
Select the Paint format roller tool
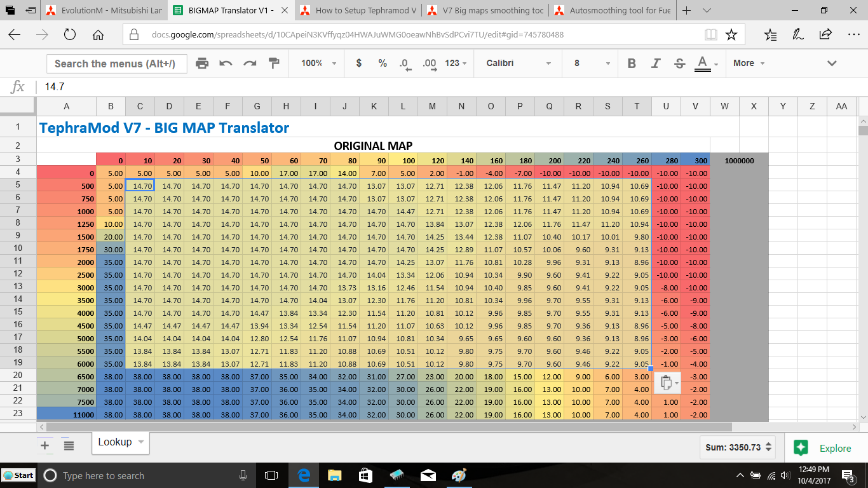point(274,63)
